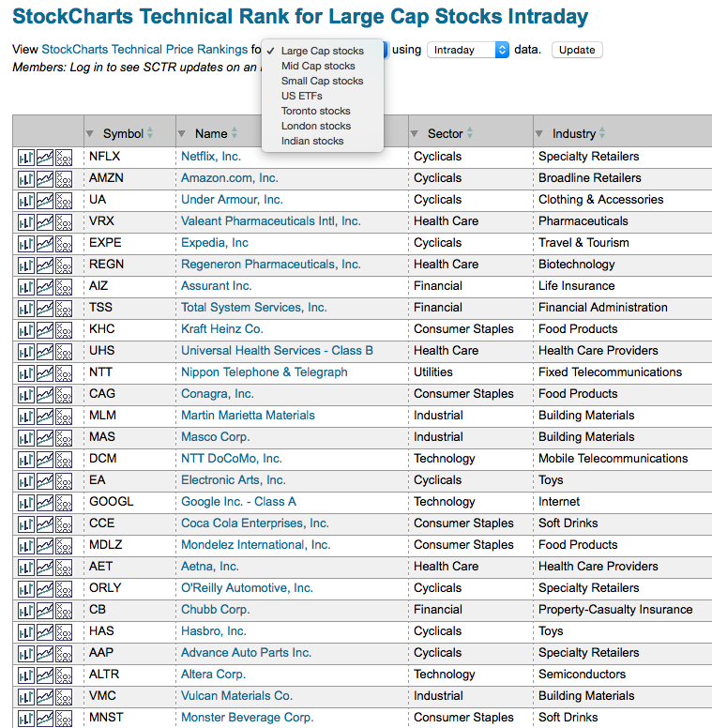Click the sort arrows after Industry header
Screen dimensions: 712x728
602,133
